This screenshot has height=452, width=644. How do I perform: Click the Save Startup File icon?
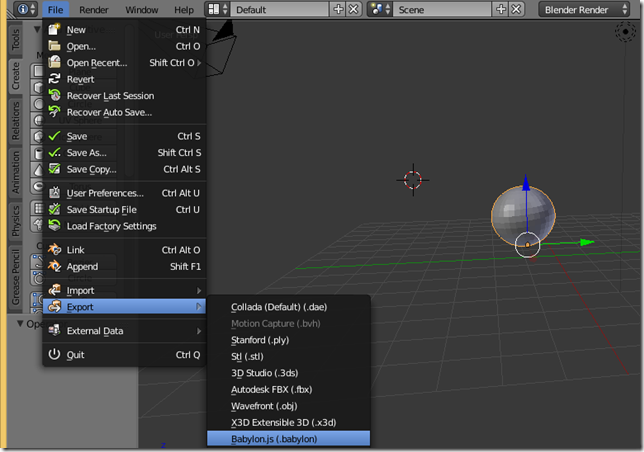54,209
